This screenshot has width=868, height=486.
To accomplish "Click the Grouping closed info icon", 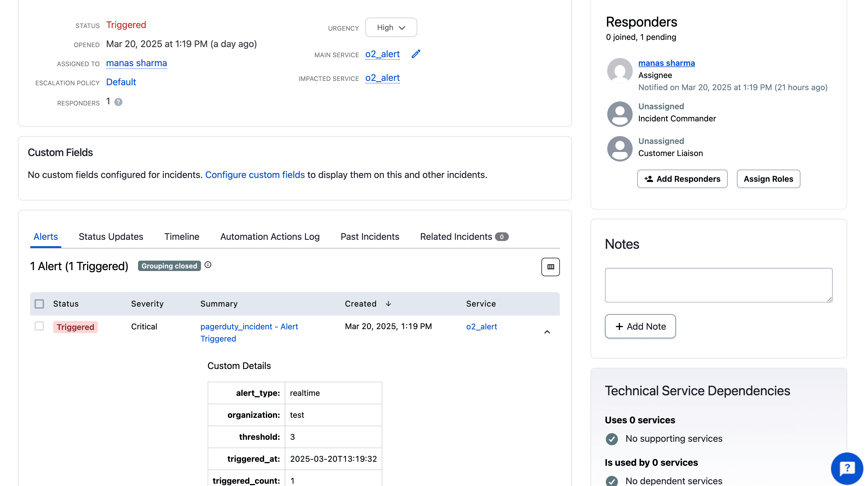I will tap(208, 265).
